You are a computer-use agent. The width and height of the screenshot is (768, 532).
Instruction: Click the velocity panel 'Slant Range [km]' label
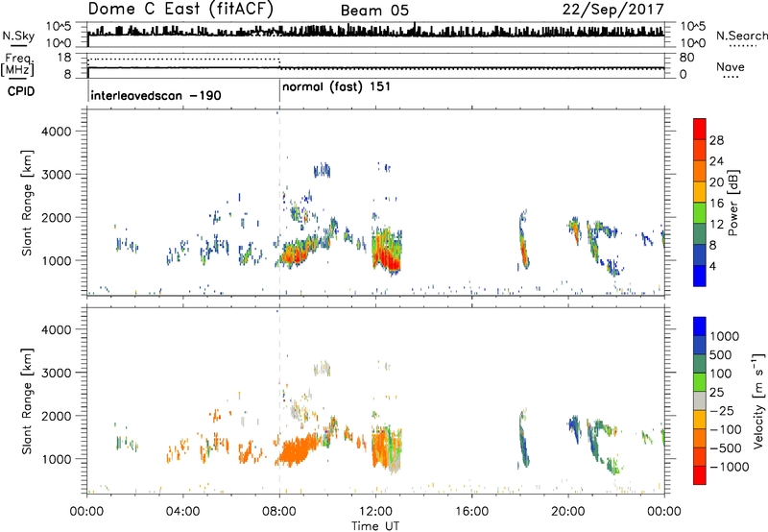click(x=27, y=401)
